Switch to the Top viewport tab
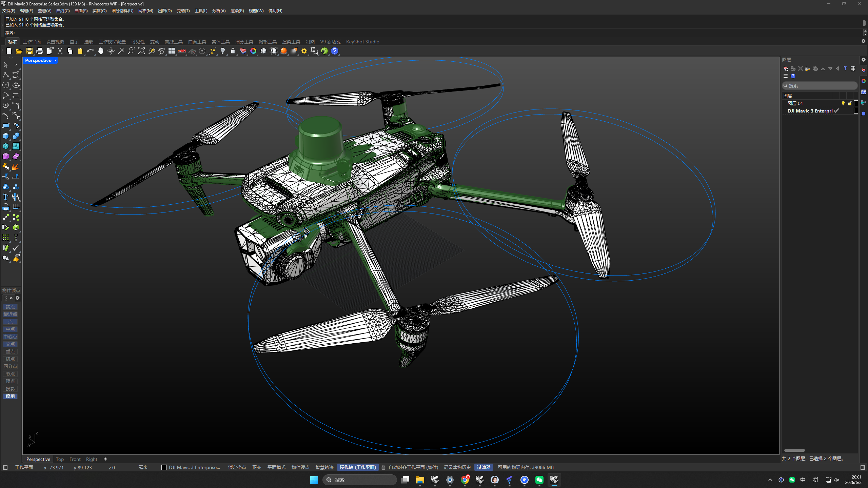 [x=60, y=459]
